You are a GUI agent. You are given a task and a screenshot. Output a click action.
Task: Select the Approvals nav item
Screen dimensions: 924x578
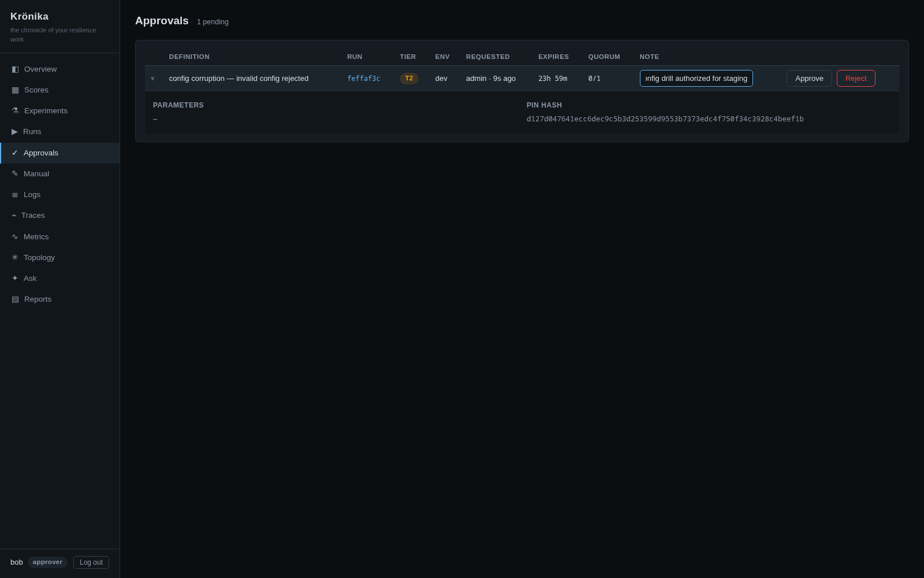pos(60,153)
